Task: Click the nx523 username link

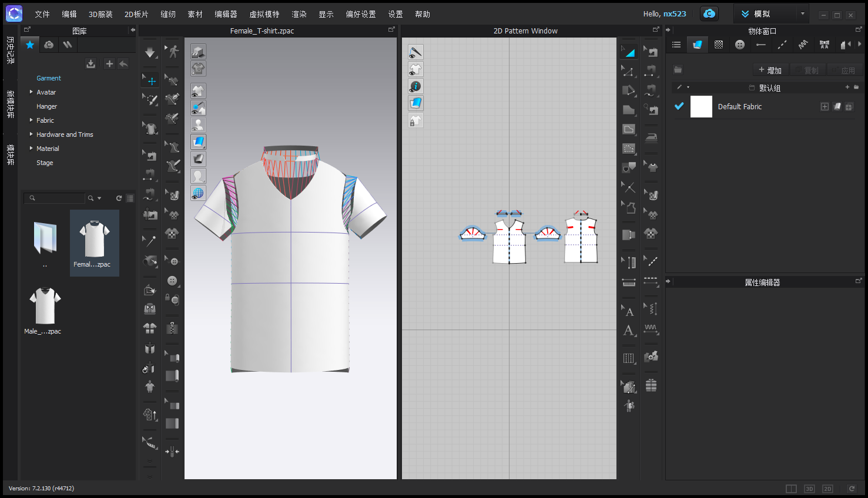Action: pos(675,14)
